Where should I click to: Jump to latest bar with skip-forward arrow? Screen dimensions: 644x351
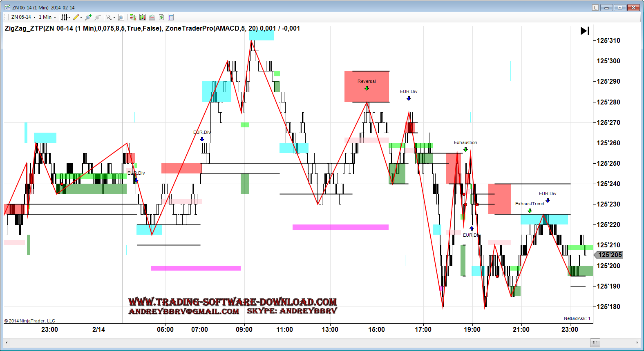click(x=585, y=31)
